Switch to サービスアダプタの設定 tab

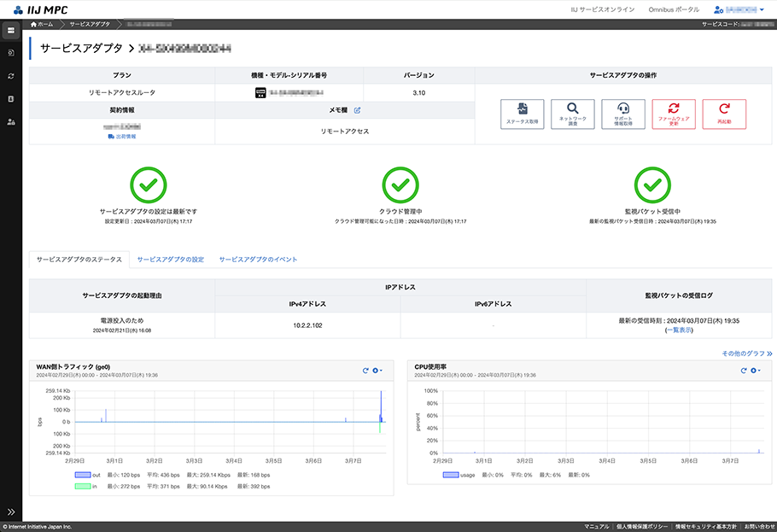171,259
